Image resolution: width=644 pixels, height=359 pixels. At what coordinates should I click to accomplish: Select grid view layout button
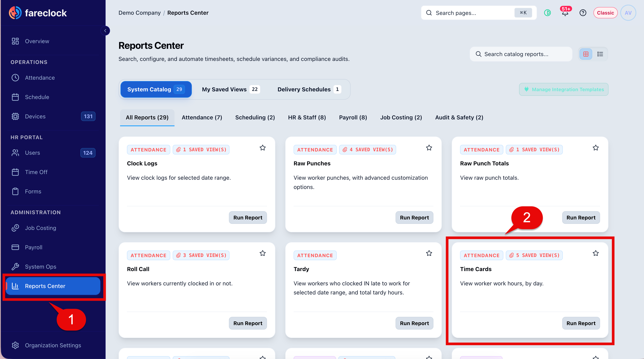(x=586, y=54)
